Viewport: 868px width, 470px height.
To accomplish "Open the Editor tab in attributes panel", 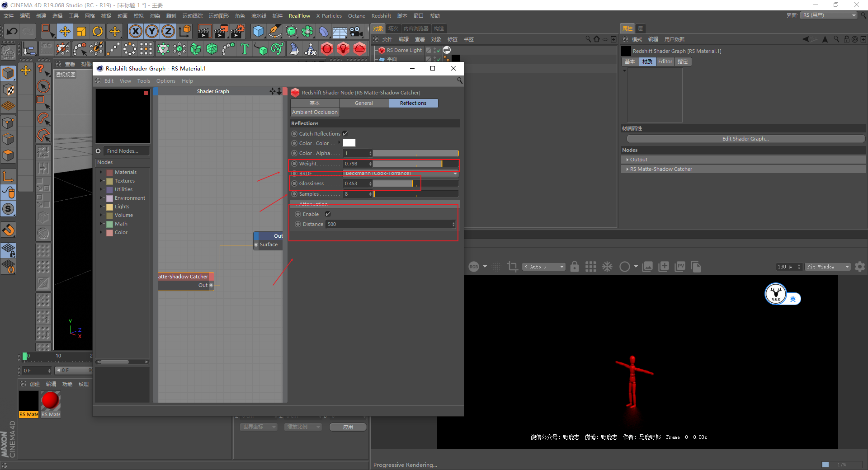I will click(665, 61).
